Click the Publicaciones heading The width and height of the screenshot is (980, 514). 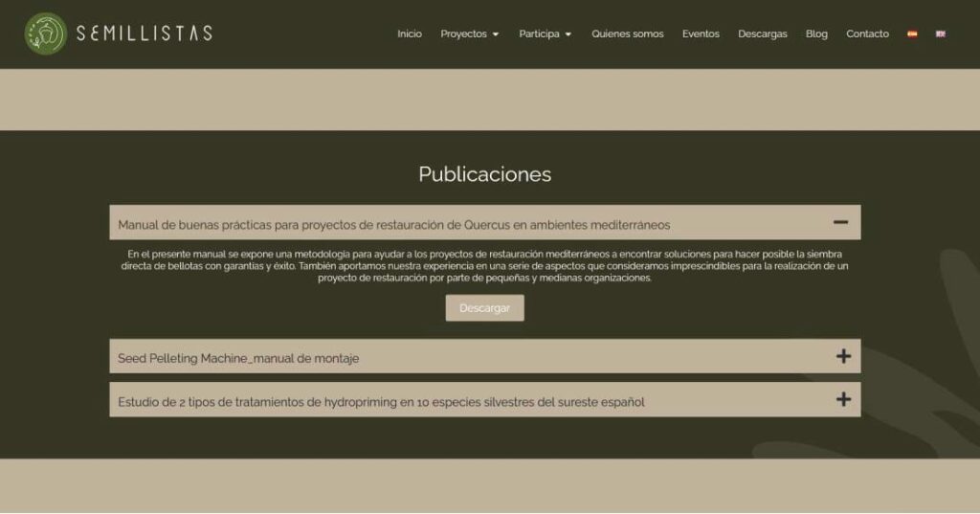(x=485, y=174)
